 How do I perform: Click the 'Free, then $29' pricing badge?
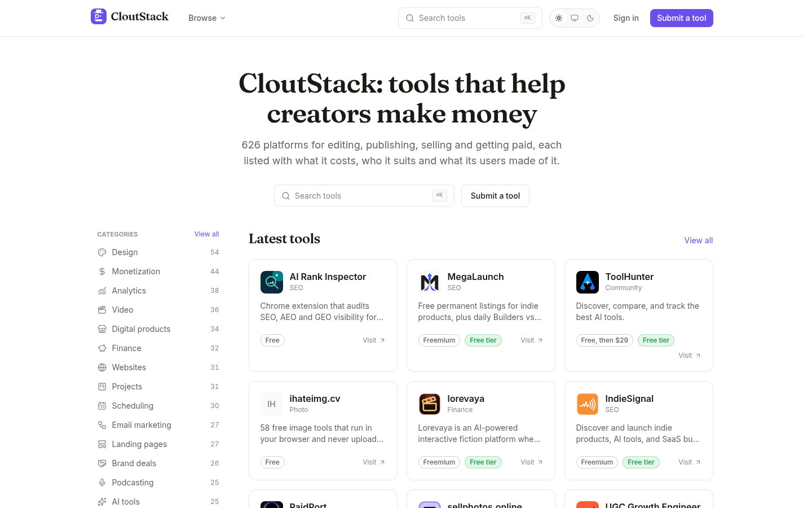pos(604,340)
